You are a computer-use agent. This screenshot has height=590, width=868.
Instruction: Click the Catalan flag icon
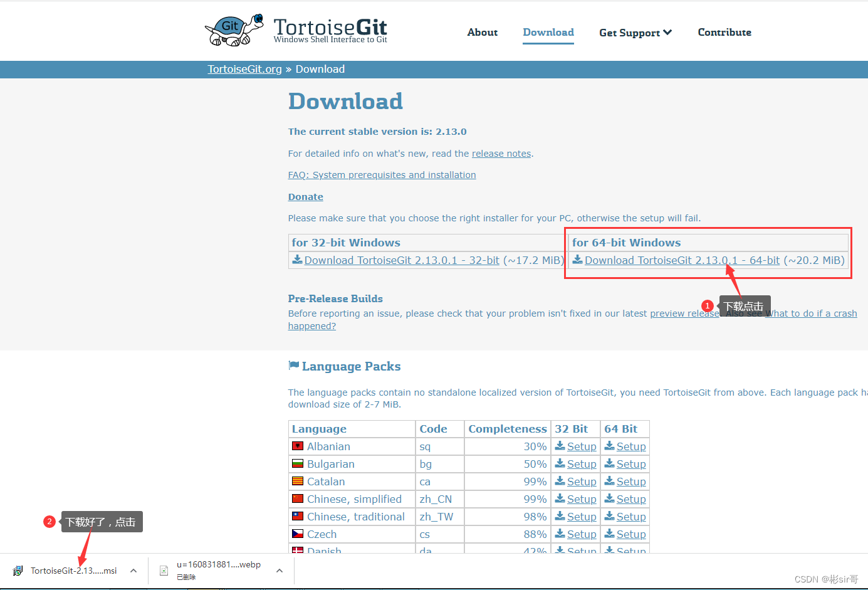coord(298,481)
